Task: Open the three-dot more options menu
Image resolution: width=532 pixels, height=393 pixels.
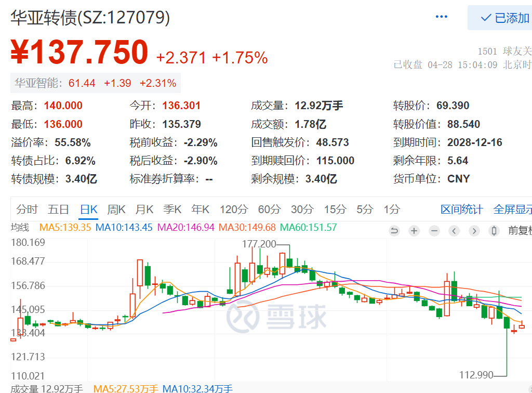Action: 441,17
